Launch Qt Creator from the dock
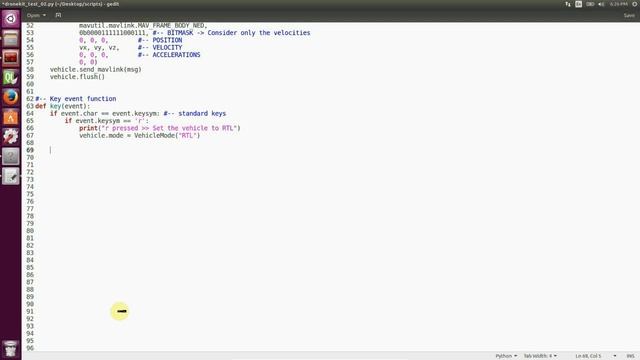The width and height of the screenshot is (640, 360). [x=11, y=78]
